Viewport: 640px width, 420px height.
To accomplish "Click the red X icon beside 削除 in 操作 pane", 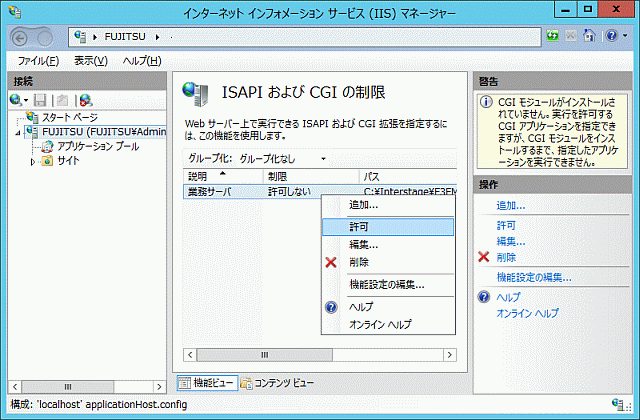I will pyautogui.click(x=484, y=257).
